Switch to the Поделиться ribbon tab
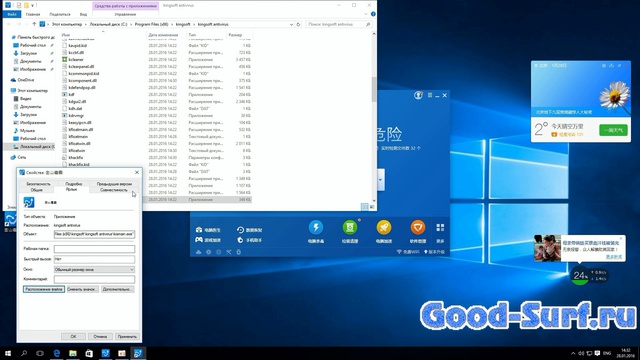This screenshot has height=360, width=640. coord(60,14)
